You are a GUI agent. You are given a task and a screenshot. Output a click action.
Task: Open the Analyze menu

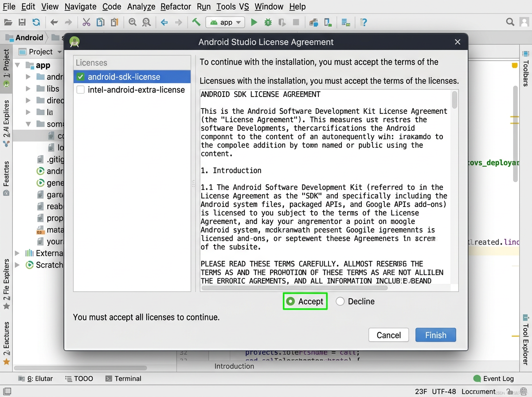[141, 7]
